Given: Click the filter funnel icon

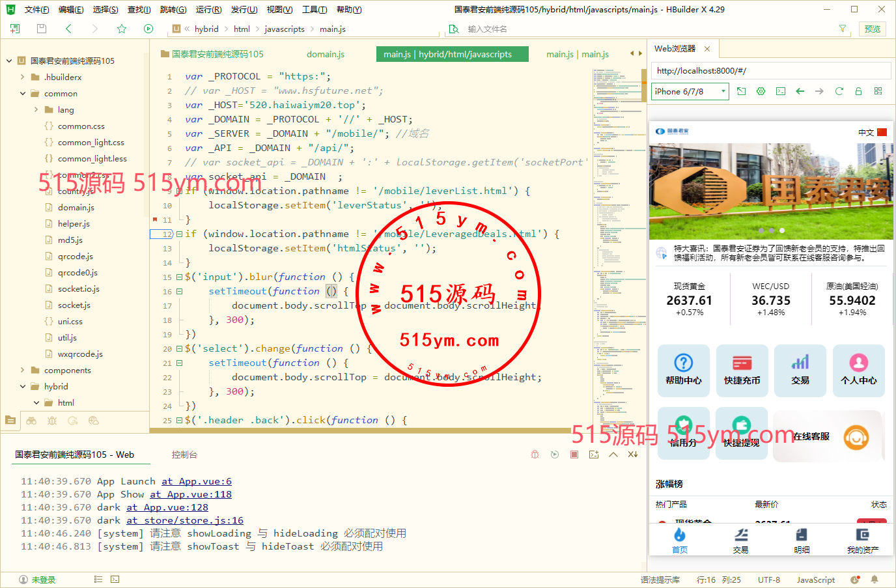Looking at the screenshot, I should point(843,29).
